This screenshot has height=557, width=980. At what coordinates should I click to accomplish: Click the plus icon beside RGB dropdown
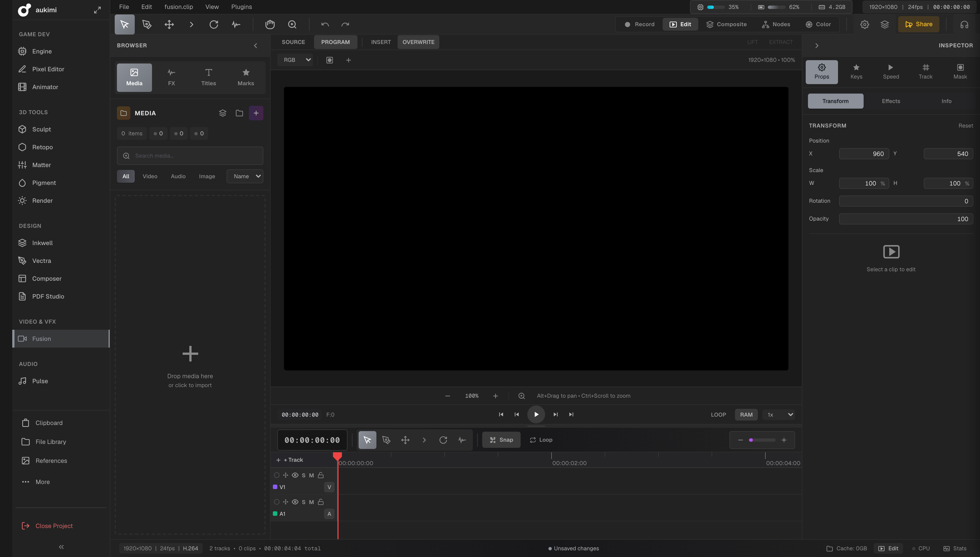(348, 60)
